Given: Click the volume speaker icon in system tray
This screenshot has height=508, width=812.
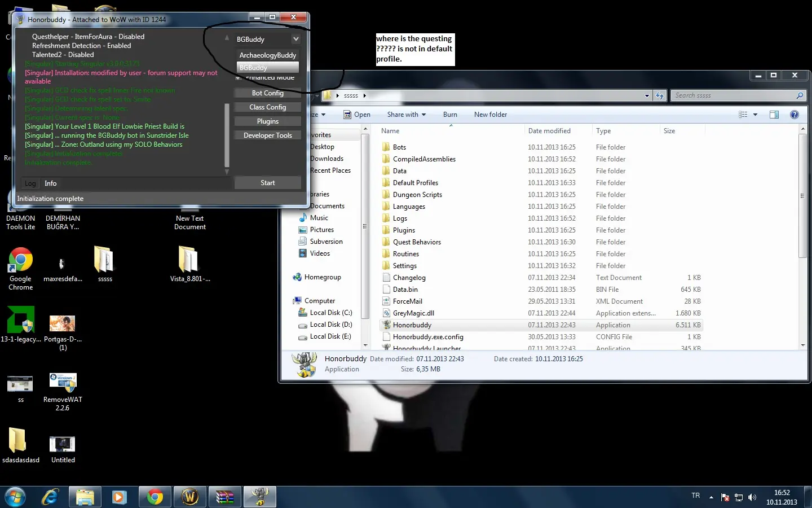Looking at the screenshot, I should tap(752, 497).
